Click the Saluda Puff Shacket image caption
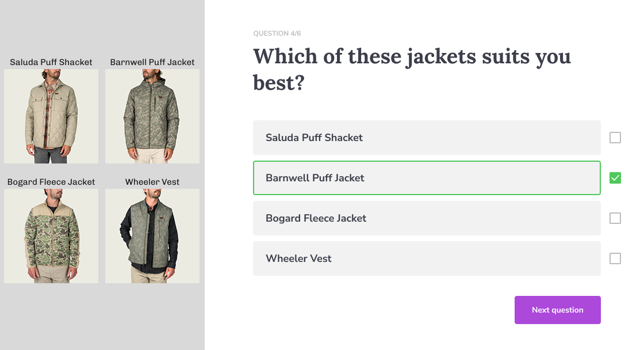 pos(51,62)
